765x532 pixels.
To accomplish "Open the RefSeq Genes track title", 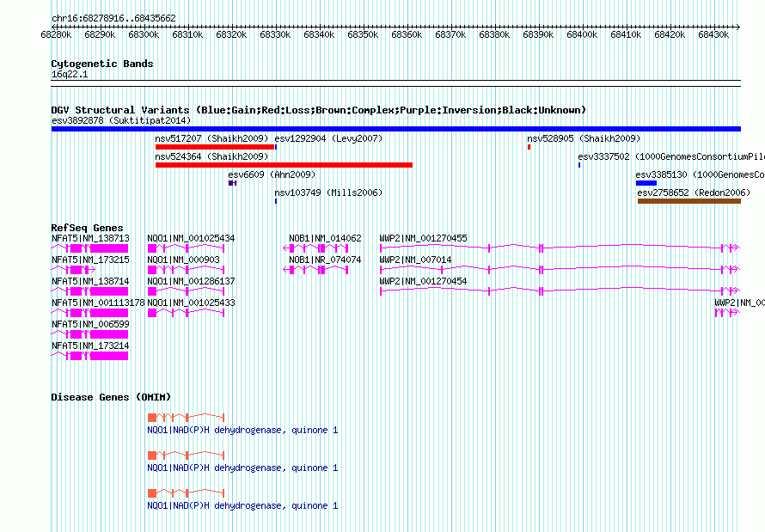I will (x=88, y=228).
